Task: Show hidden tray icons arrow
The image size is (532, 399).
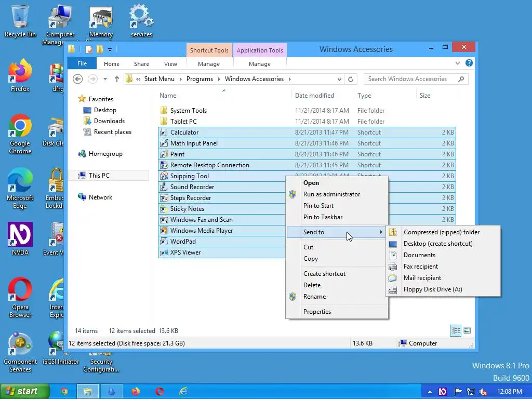Action: pos(430,392)
